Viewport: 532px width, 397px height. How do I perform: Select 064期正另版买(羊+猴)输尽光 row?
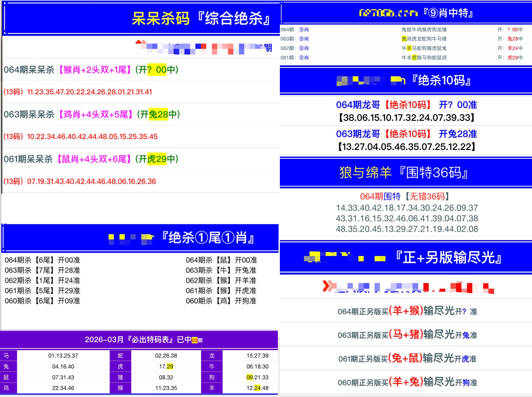(x=407, y=311)
